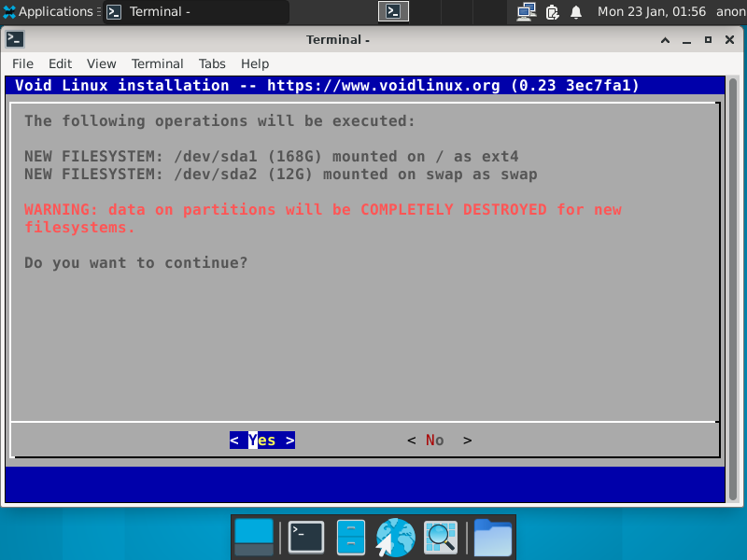Viewport: 747px width, 560px height.
Task: Click the clock showing Mon 23 Jan, 01:56
Action: (651, 11)
